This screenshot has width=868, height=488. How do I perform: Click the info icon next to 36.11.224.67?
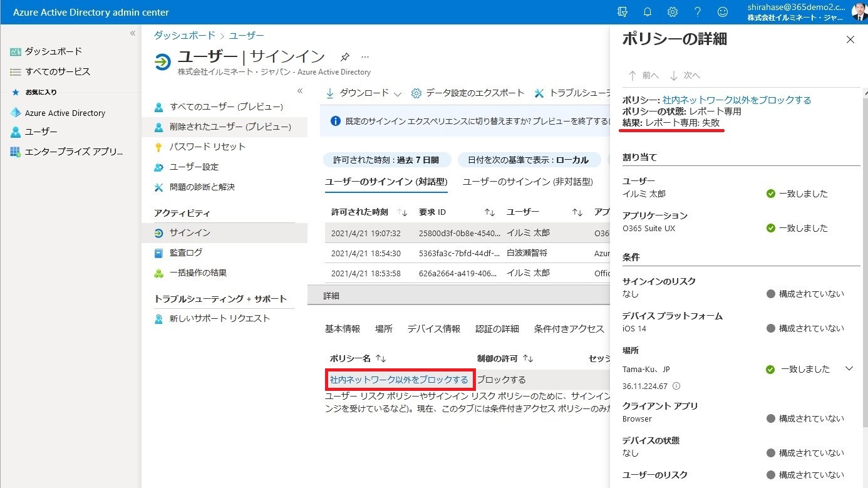676,387
